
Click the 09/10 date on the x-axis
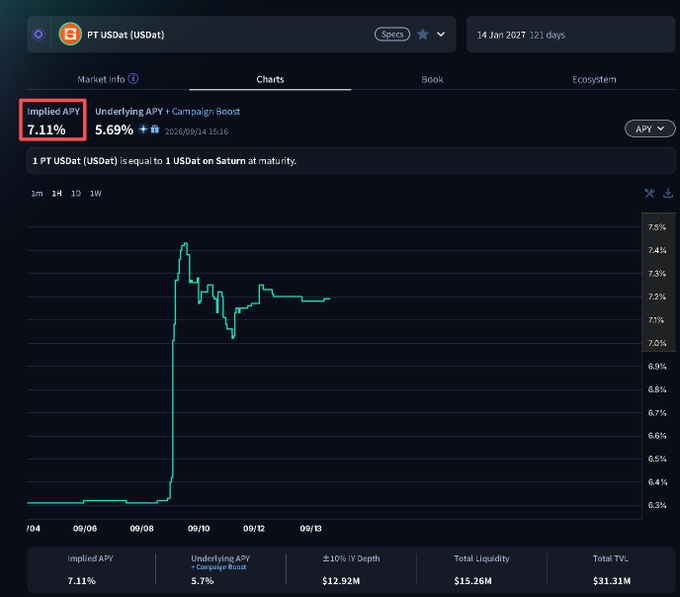pos(199,528)
